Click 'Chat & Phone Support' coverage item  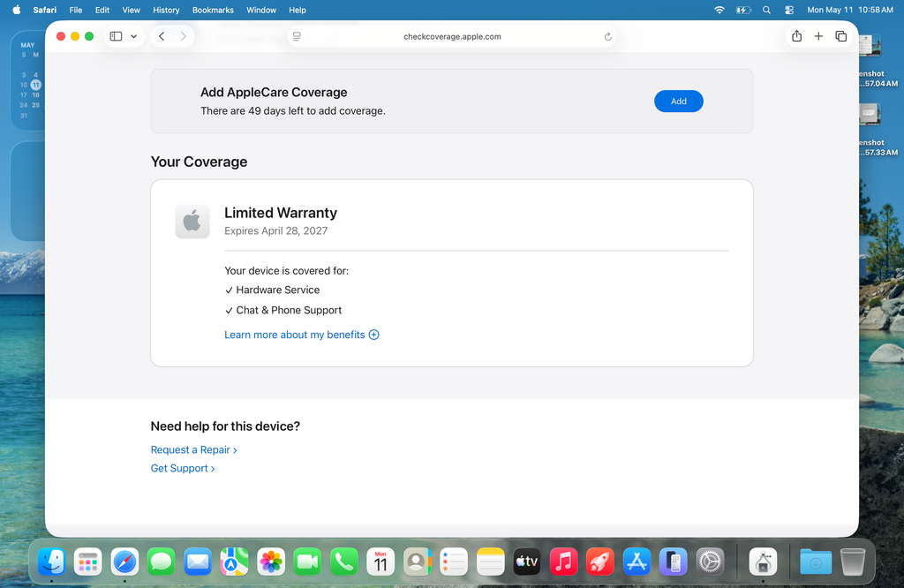click(289, 310)
